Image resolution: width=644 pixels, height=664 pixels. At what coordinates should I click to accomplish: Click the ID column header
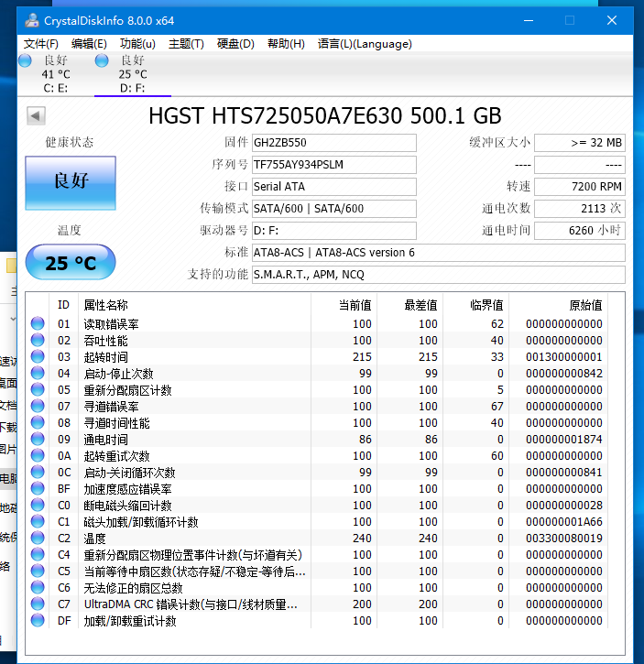pyautogui.click(x=63, y=305)
